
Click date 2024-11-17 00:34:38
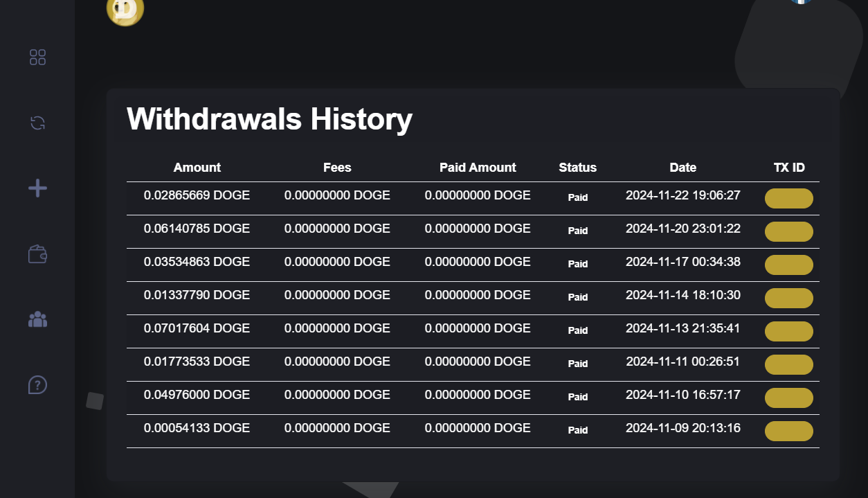683,262
